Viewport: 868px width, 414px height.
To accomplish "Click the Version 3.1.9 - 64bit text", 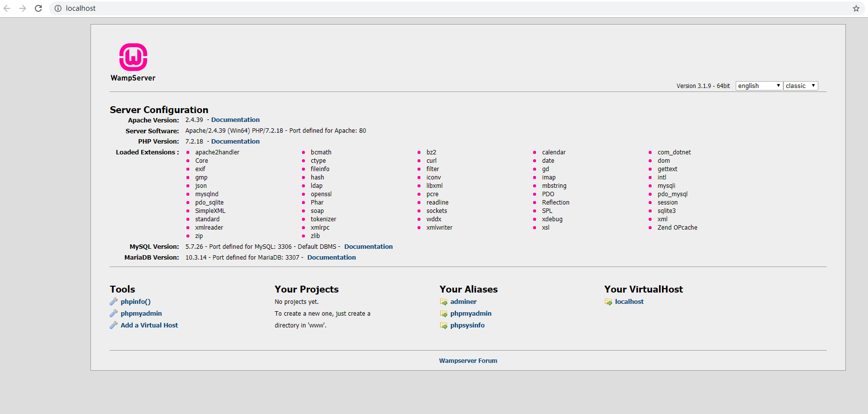I will click(703, 86).
